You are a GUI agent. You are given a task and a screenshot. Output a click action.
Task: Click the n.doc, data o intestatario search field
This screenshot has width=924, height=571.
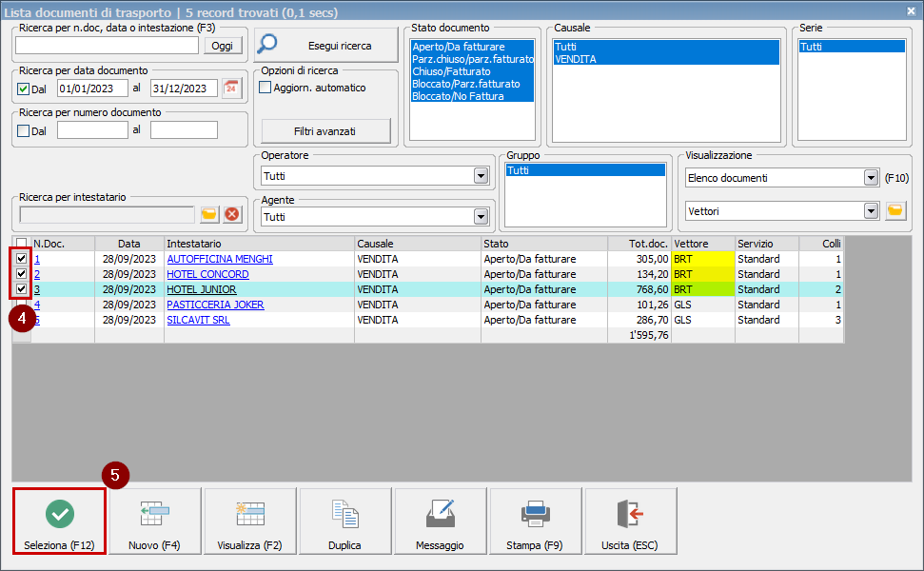tap(108, 46)
